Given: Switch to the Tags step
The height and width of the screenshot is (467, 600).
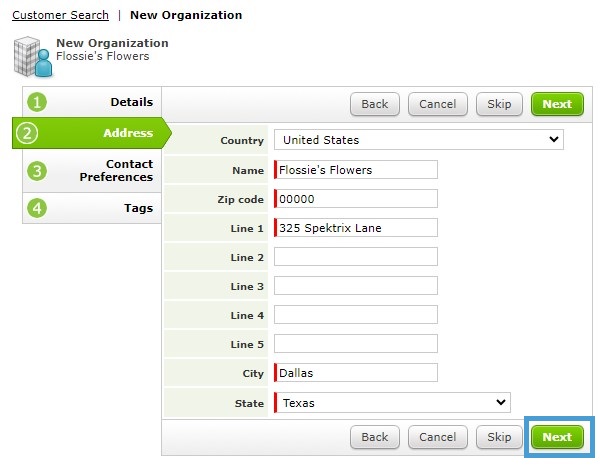Looking at the screenshot, I should pyautogui.click(x=92, y=208).
